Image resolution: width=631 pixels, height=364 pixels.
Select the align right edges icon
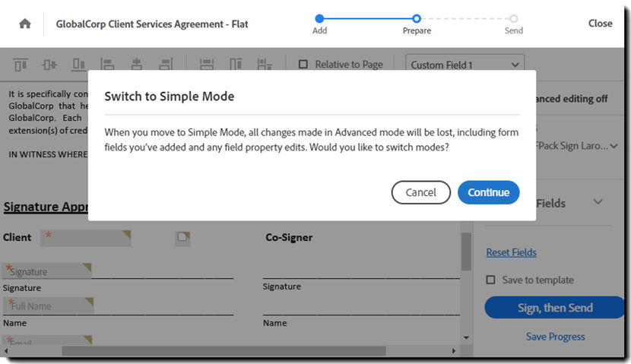point(166,65)
